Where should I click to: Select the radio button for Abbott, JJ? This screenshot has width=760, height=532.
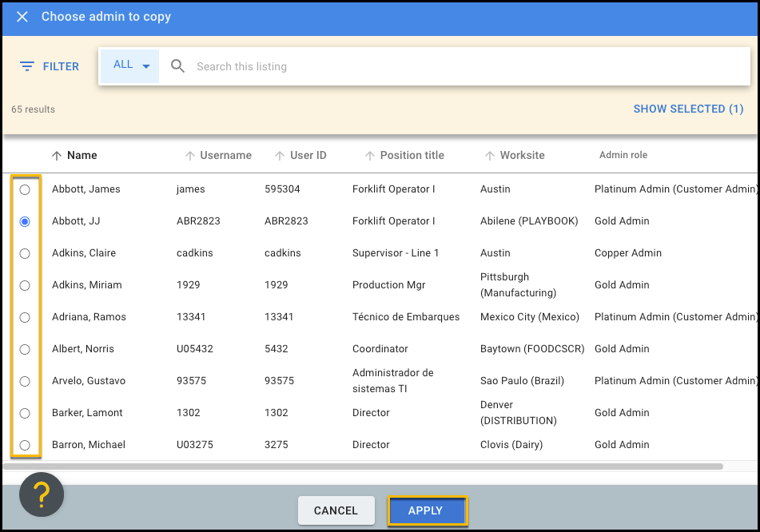[x=25, y=221]
